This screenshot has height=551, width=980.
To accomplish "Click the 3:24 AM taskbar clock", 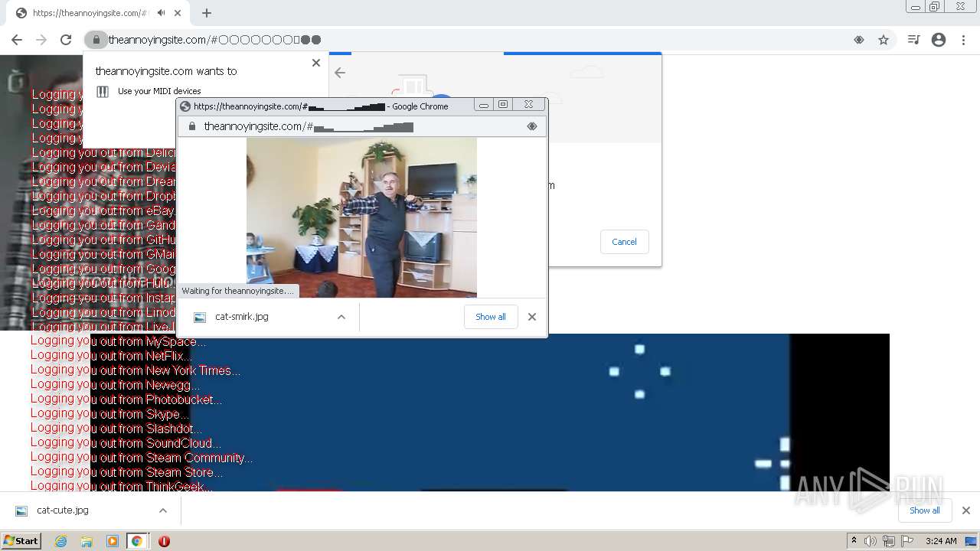I will point(941,541).
